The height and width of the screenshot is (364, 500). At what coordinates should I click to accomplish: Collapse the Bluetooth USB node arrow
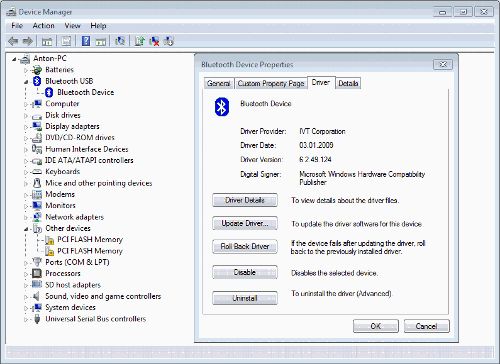point(26,82)
